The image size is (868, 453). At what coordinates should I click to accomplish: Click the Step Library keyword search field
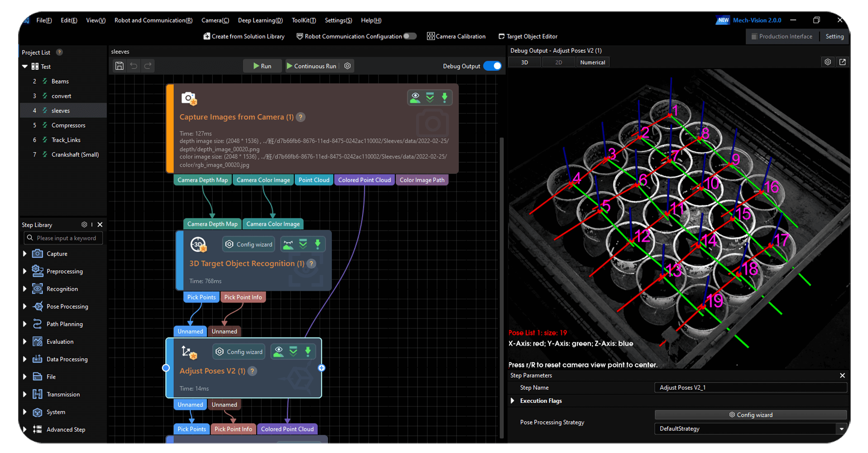pyautogui.click(x=63, y=238)
